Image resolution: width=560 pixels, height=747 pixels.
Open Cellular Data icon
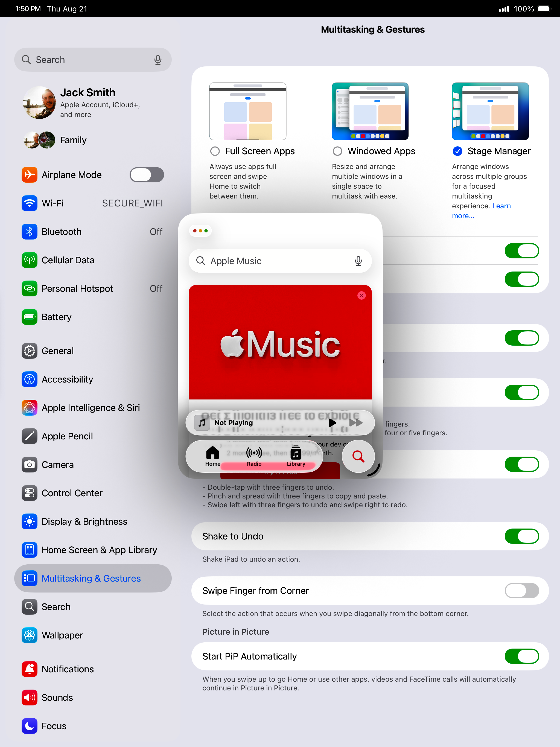(29, 260)
